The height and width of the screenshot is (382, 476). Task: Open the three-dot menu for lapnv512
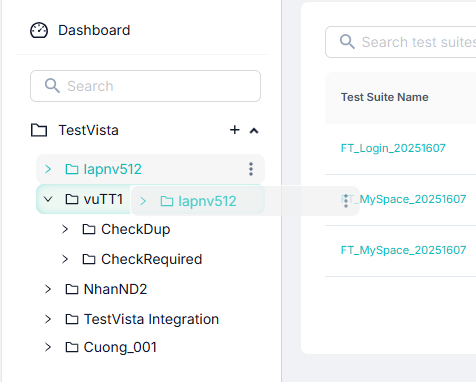(251, 169)
